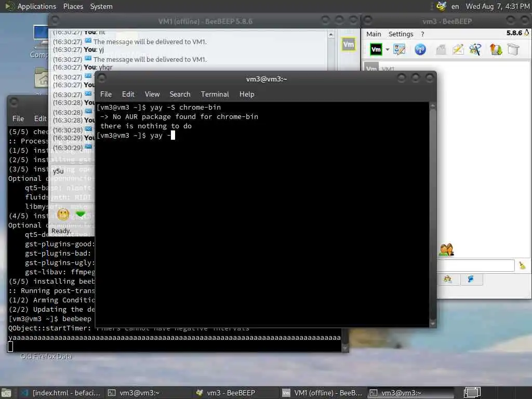
Task: Click 'Ready.' status in VM1 chat window
Action: click(61, 231)
